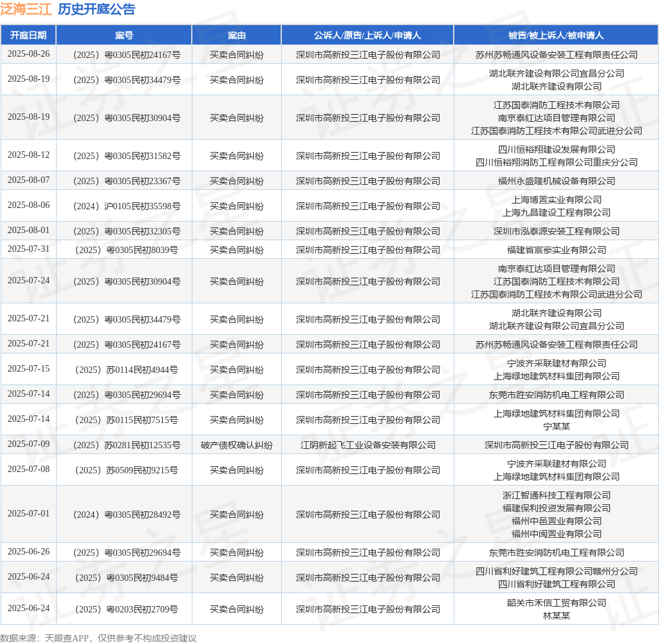Select the date cell 2025-08-26
The image size is (659, 644).
(28, 54)
